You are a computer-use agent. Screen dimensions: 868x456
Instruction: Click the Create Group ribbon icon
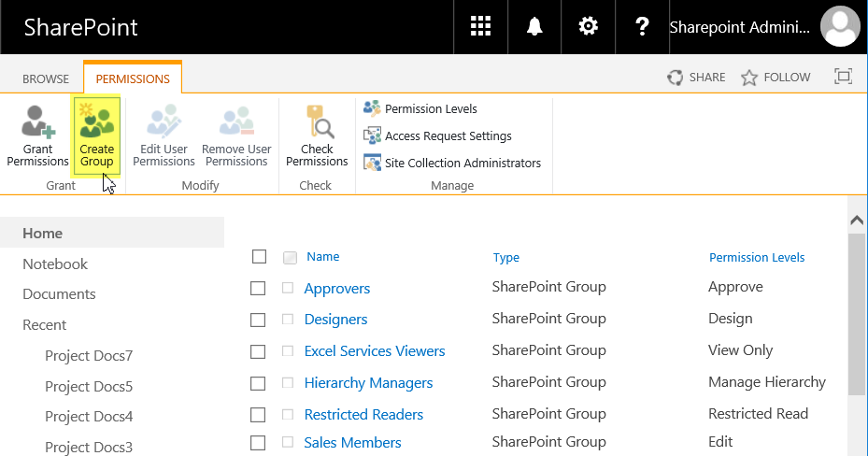pos(96,135)
